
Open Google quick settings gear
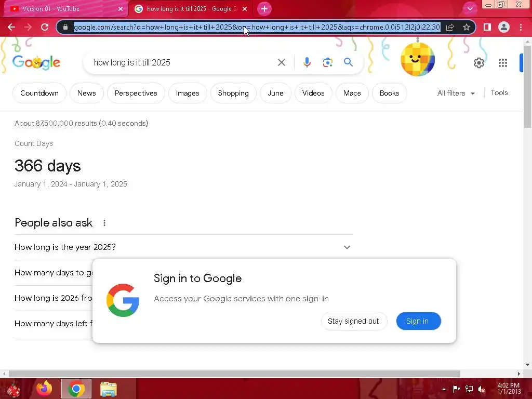(x=478, y=63)
